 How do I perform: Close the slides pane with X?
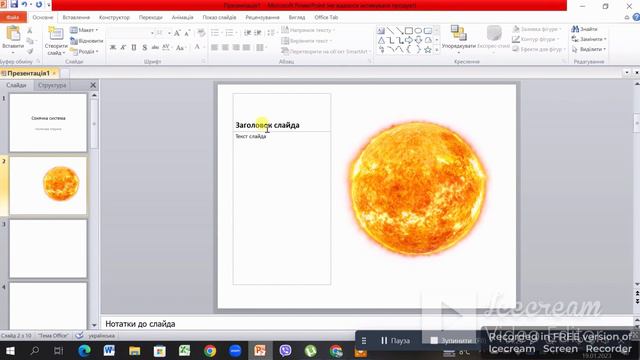coord(93,85)
